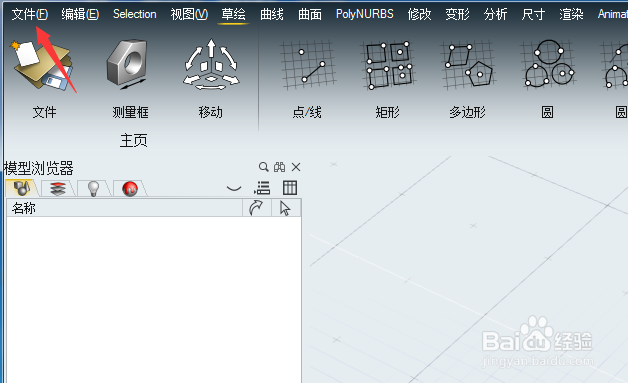Click the cursor selectable column icon
This screenshot has height=383, width=628.
click(286, 208)
